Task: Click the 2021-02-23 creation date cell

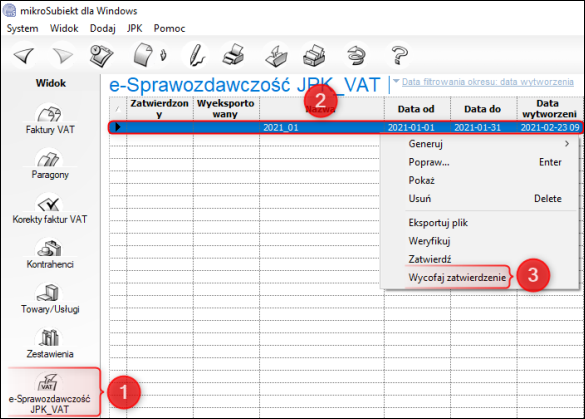Action: pos(550,128)
